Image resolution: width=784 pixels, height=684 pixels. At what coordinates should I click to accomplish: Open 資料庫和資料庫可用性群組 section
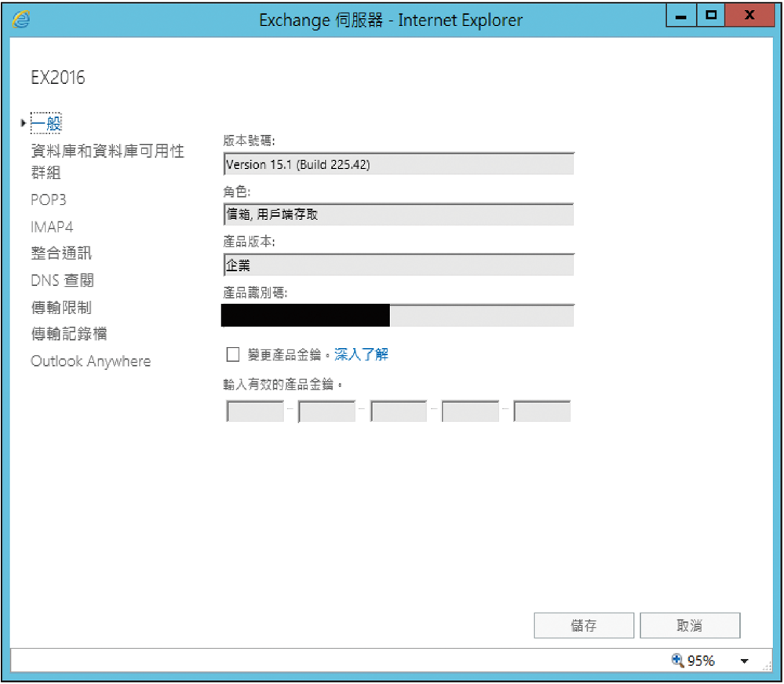(108, 161)
